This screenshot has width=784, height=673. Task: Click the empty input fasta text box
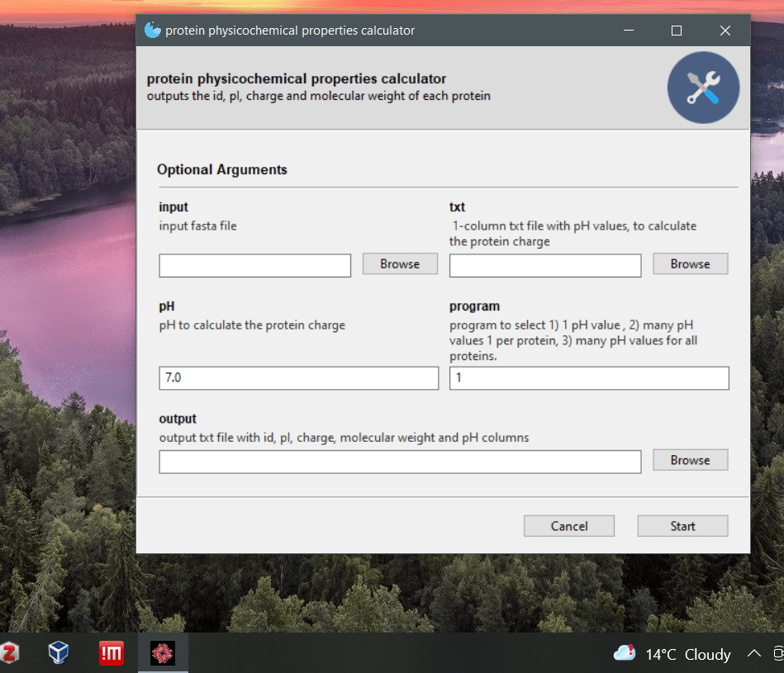254,265
